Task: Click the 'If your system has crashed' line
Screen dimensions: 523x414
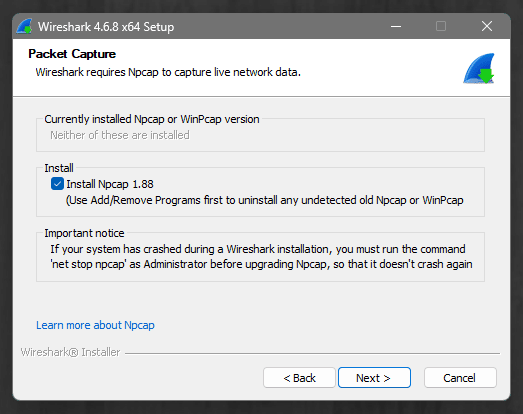Action: click(x=258, y=249)
